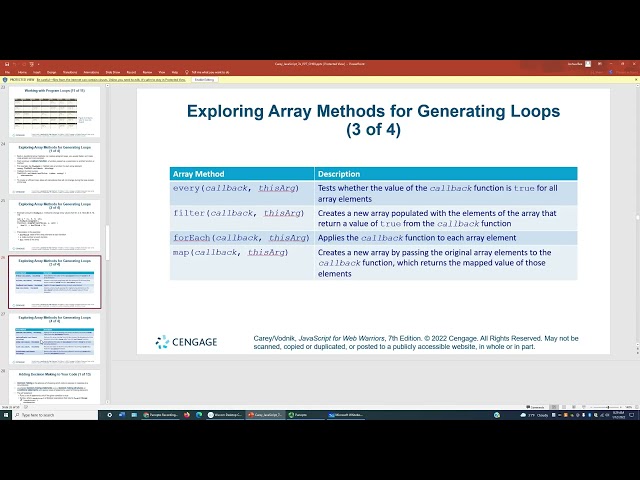Open the Customize Quick Access Toolbar dropdown
This screenshot has height=480, width=640.
(x=38, y=64)
